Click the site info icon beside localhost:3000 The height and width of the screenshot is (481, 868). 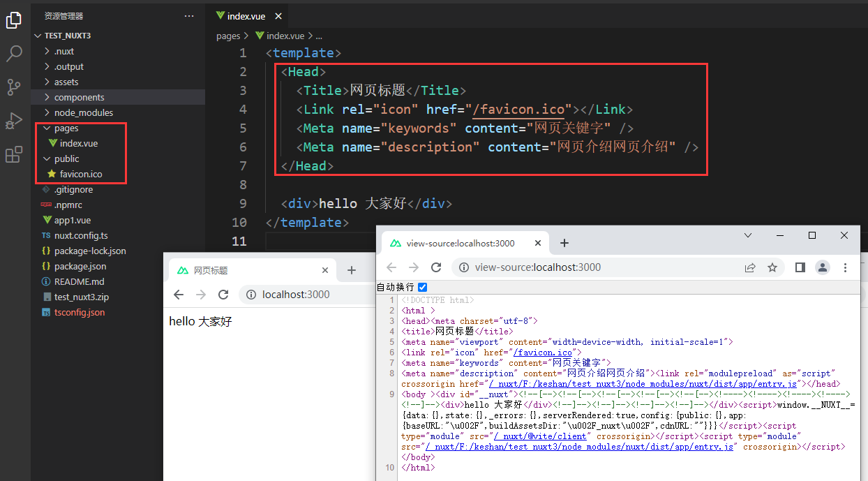pos(250,295)
